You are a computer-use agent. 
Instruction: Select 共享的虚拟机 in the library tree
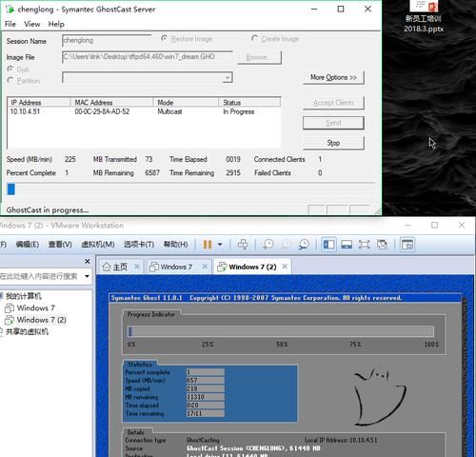click(27, 331)
